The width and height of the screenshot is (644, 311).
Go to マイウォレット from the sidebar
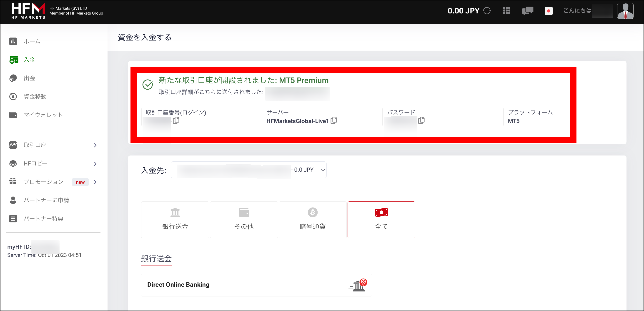[43, 115]
